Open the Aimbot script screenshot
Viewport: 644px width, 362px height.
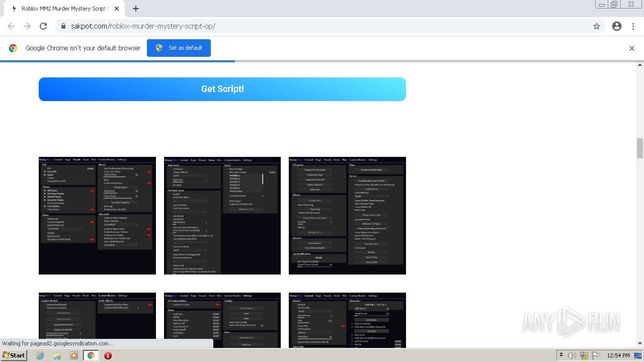[347, 320]
